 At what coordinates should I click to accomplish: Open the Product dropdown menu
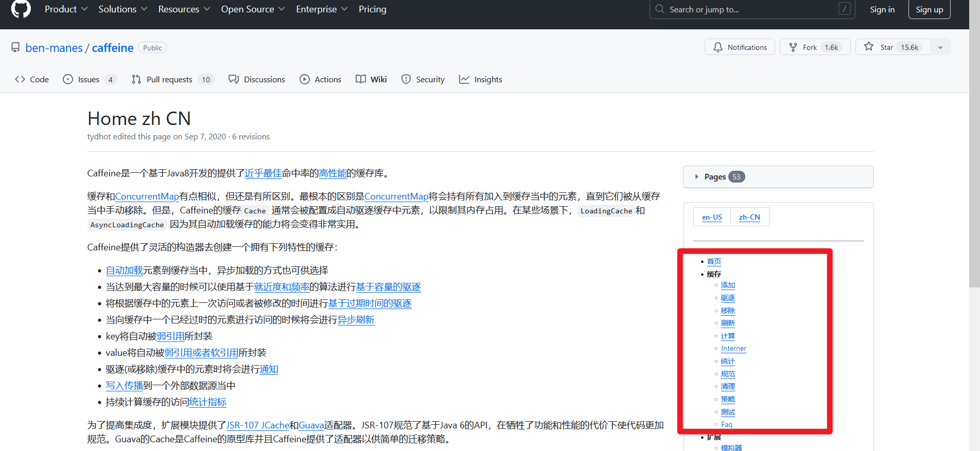(66, 9)
